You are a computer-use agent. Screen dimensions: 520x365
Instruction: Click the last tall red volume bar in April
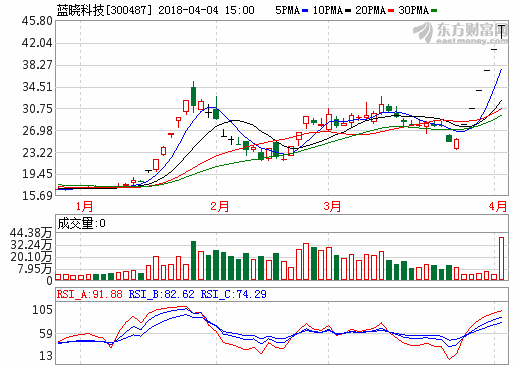click(x=501, y=258)
